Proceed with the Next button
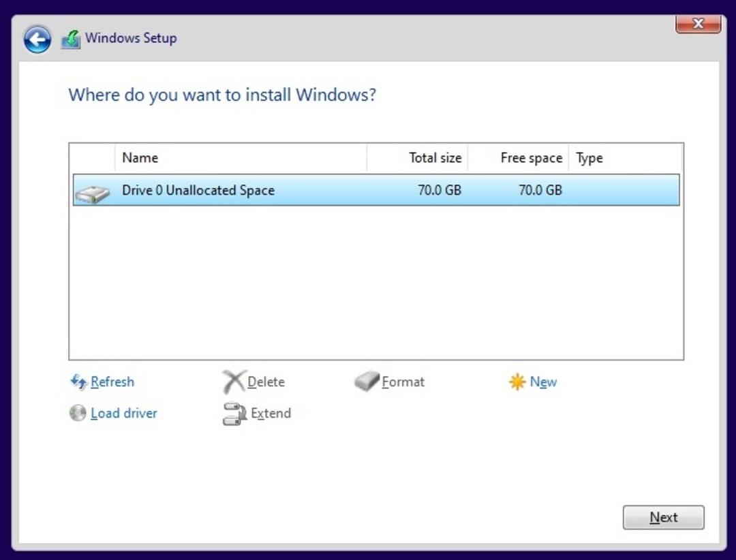Viewport: 736px width, 560px height. [663, 517]
